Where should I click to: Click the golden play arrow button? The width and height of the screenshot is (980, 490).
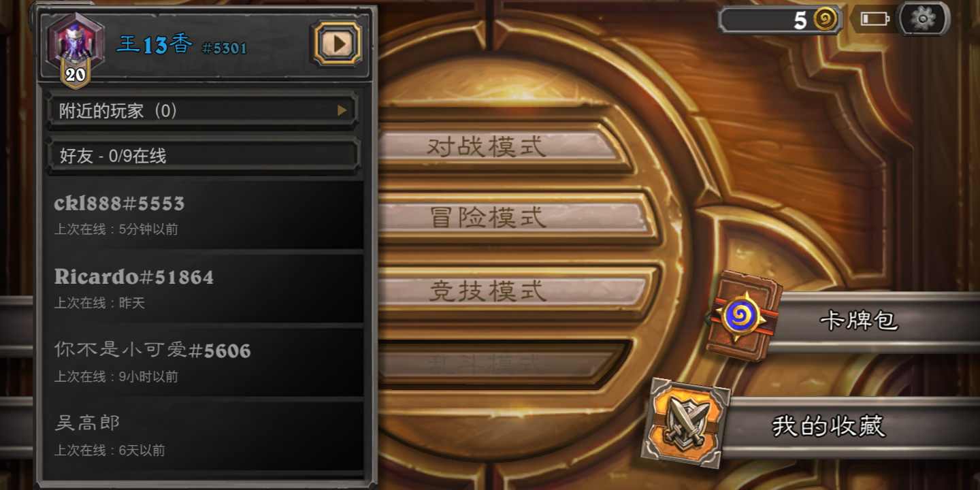(x=337, y=44)
